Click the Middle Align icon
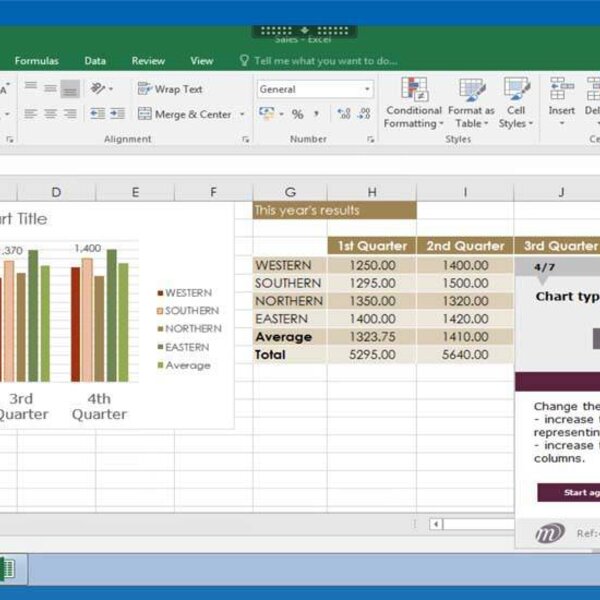This screenshot has width=600, height=600. 51,89
